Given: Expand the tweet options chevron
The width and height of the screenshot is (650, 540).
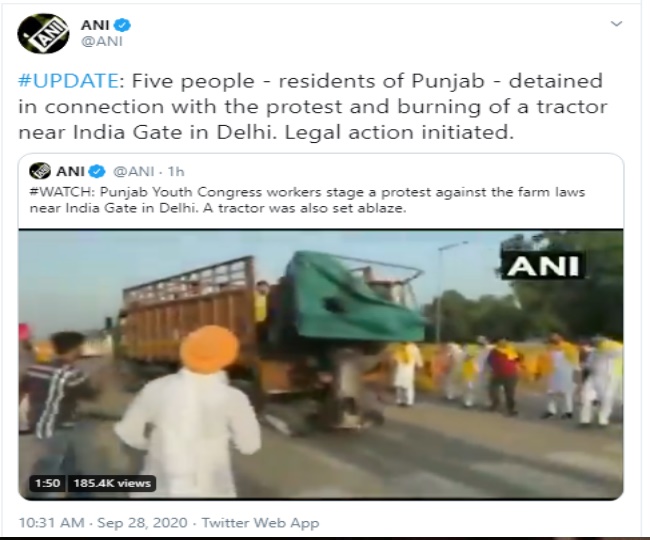Looking at the screenshot, I should [616, 24].
